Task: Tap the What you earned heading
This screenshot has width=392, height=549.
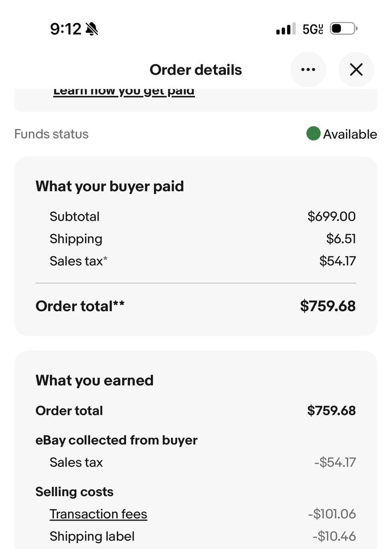Action: coord(94,381)
